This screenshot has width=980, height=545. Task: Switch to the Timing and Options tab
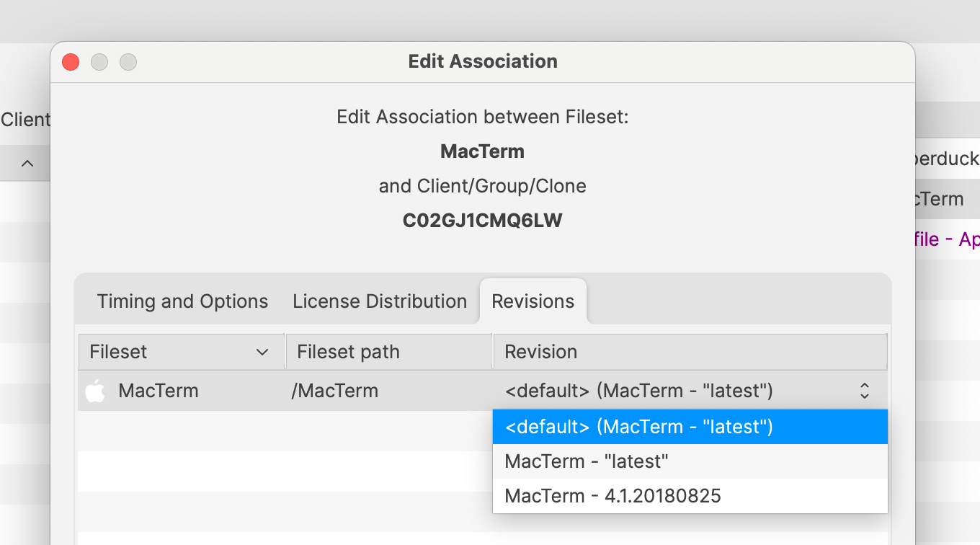(182, 301)
